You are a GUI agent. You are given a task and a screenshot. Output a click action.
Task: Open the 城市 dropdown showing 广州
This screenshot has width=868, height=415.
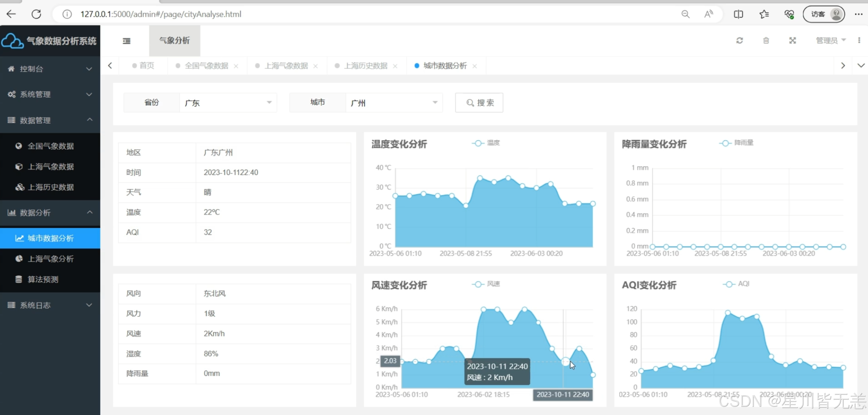(394, 103)
